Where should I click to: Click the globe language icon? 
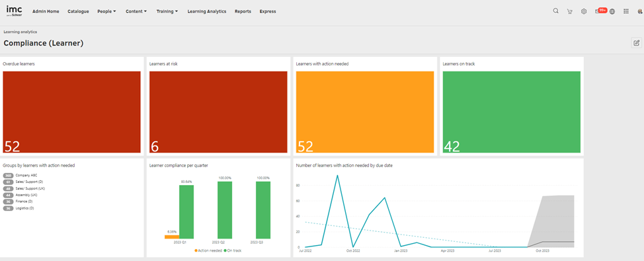tap(612, 11)
